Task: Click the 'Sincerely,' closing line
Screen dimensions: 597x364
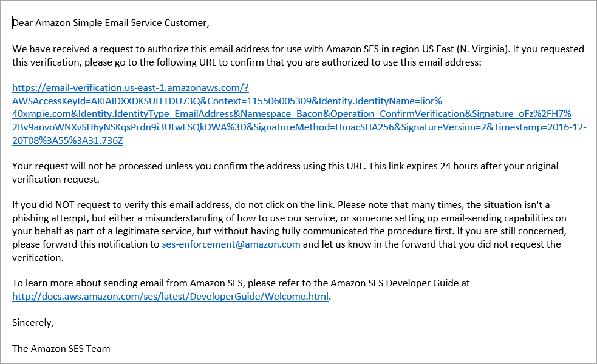Action: 33,323
